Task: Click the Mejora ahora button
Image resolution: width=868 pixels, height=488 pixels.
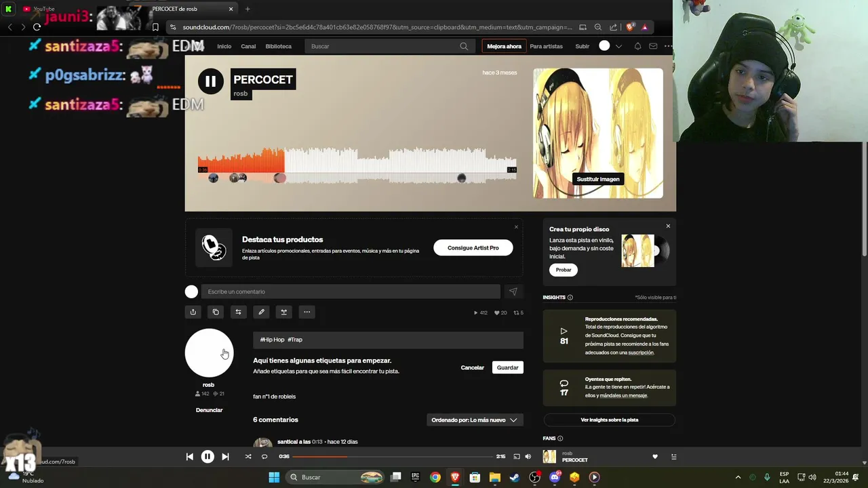Action: 504,46
